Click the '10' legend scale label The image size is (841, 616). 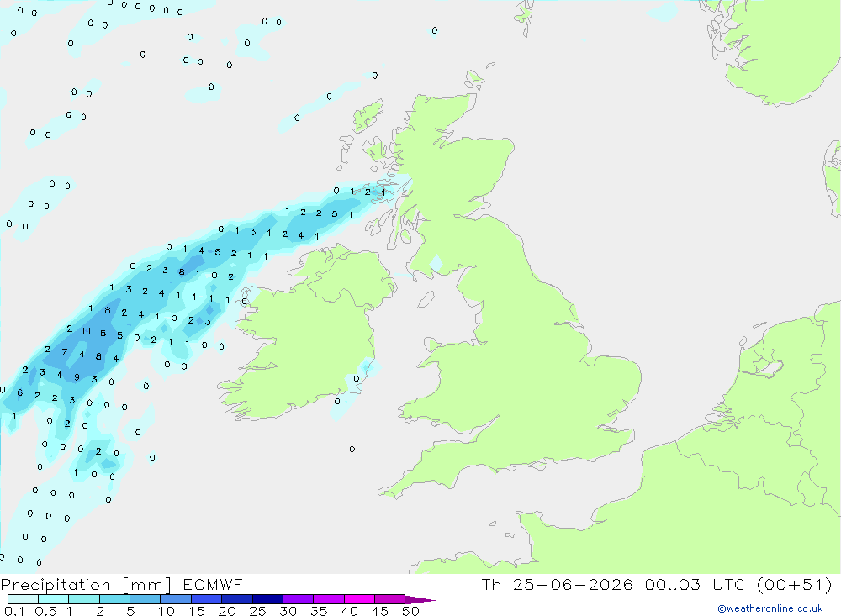coord(167,611)
